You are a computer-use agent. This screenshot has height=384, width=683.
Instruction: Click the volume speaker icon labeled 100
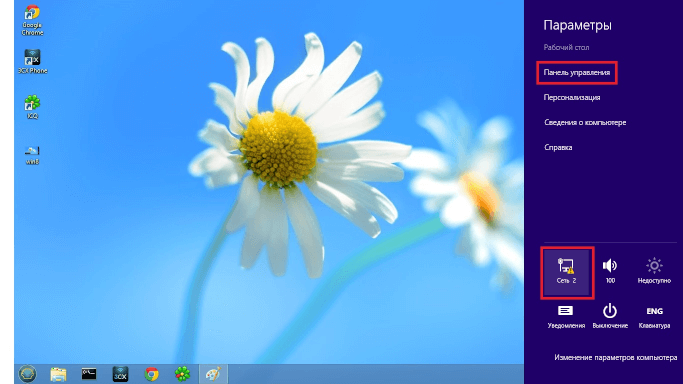click(610, 271)
